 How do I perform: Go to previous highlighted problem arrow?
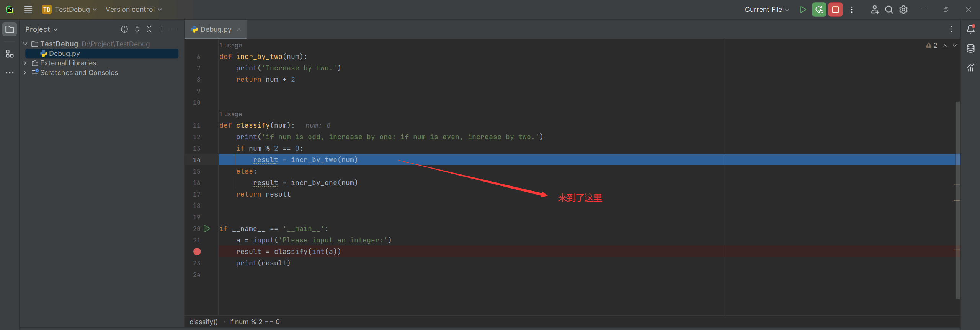tap(945, 46)
